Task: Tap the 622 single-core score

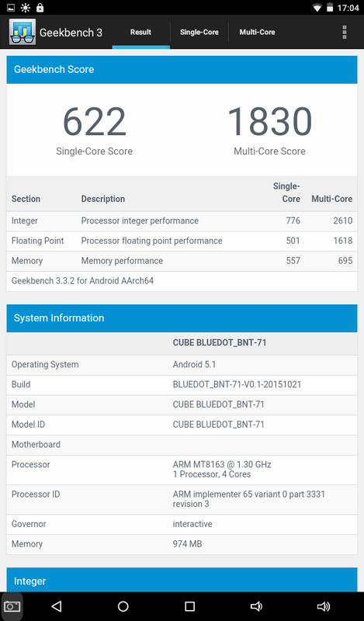Action: pyautogui.click(x=94, y=122)
